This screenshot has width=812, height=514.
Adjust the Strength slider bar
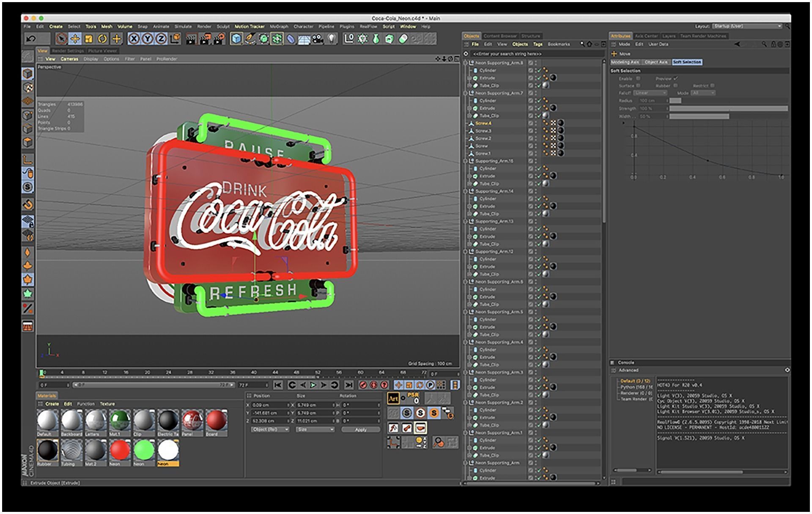(x=728, y=109)
